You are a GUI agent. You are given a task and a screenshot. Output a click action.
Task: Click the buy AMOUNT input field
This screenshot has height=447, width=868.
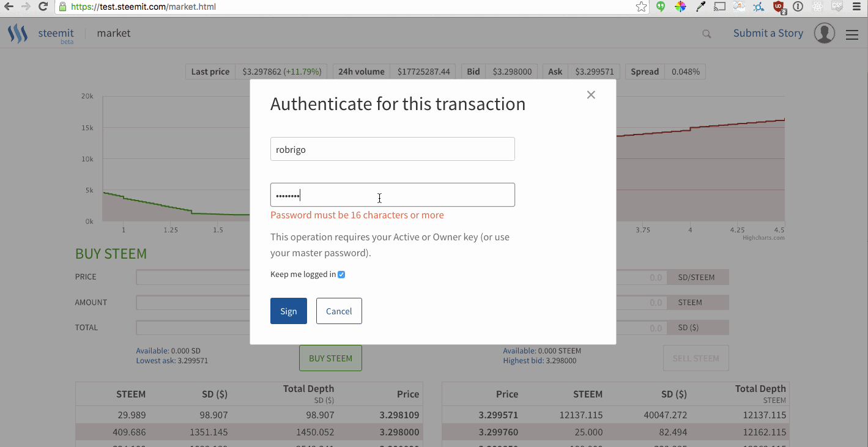point(193,303)
